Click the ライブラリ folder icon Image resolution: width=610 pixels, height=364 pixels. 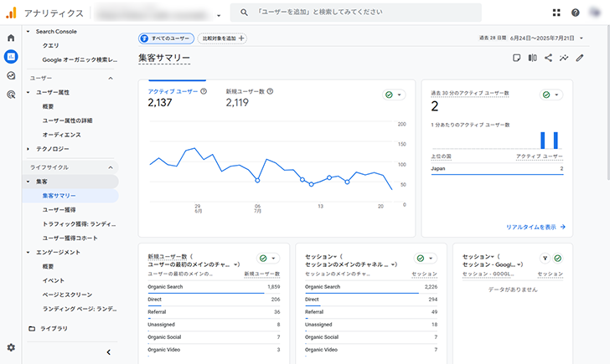[x=32, y=329]
